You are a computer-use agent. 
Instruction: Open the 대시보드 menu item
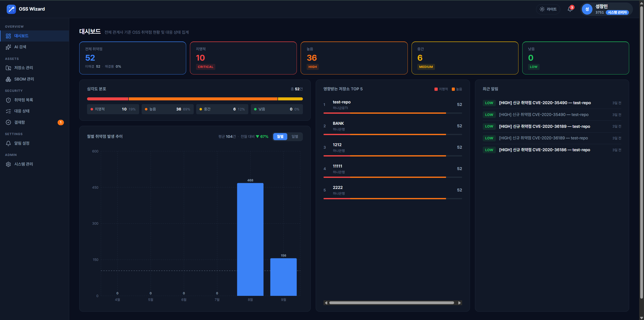tap(34, 36)
